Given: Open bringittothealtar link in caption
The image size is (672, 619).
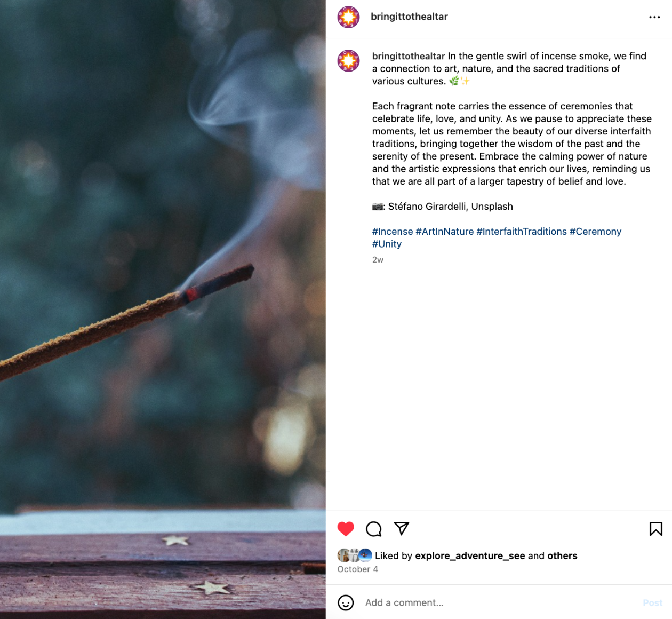Looking at the screenshot, I should tap(409, 56).
